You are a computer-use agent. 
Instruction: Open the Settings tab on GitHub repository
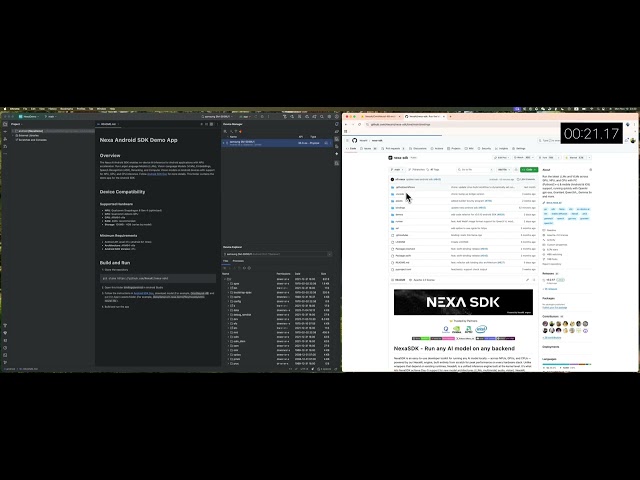point(519,149)
